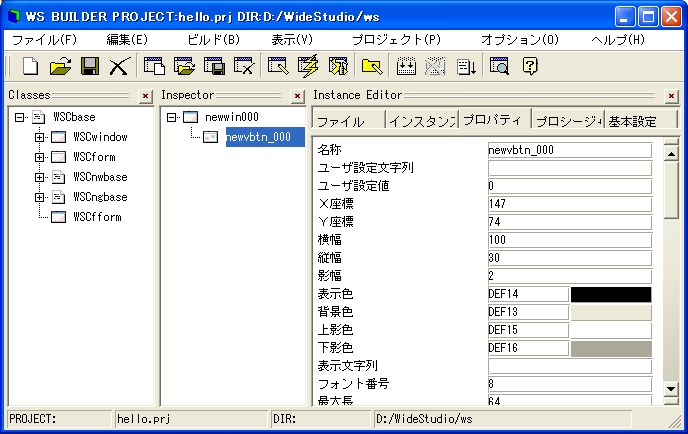Expand the WSCform tree node
This screenshot has height=434, width=688.
point(39,157)
